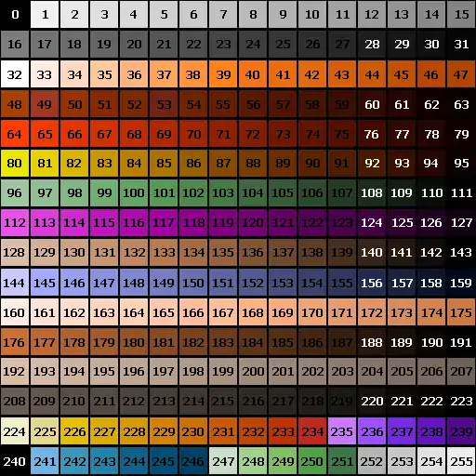Choose the dark gray swatch 16

coord(15,44)
